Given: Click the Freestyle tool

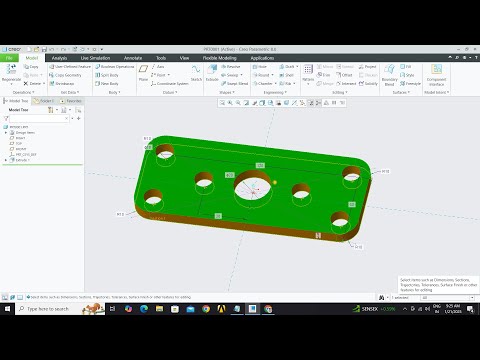Looking at the screenshot, I should 410,83.
